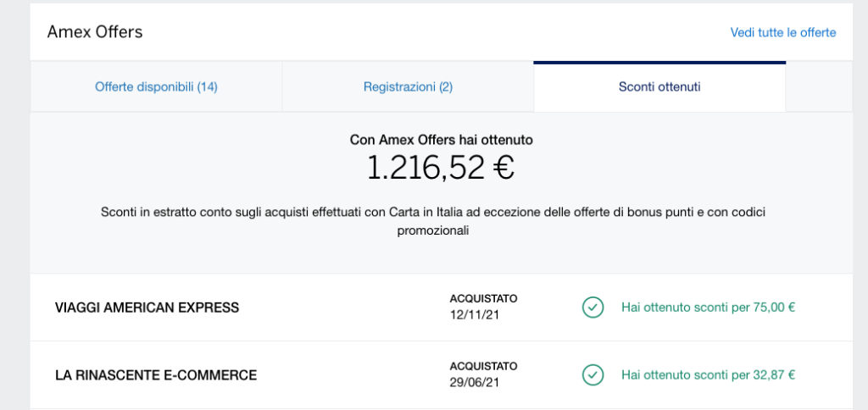Switch to the Registrazioni (2) tab
868x410 pixels.
click(x=408, y=87)
